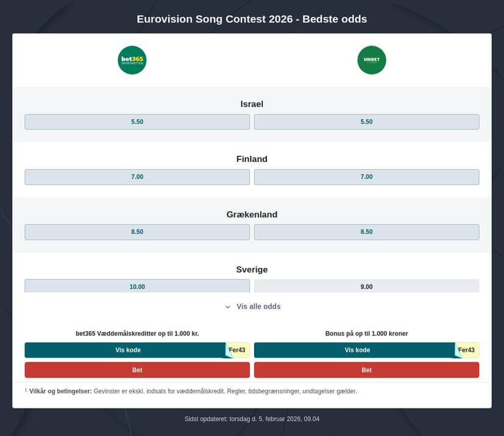Viewport: 504px width, 436px height.
Task: Select Unibet odds 5.50 for Israel
Action: pos(366,122)
